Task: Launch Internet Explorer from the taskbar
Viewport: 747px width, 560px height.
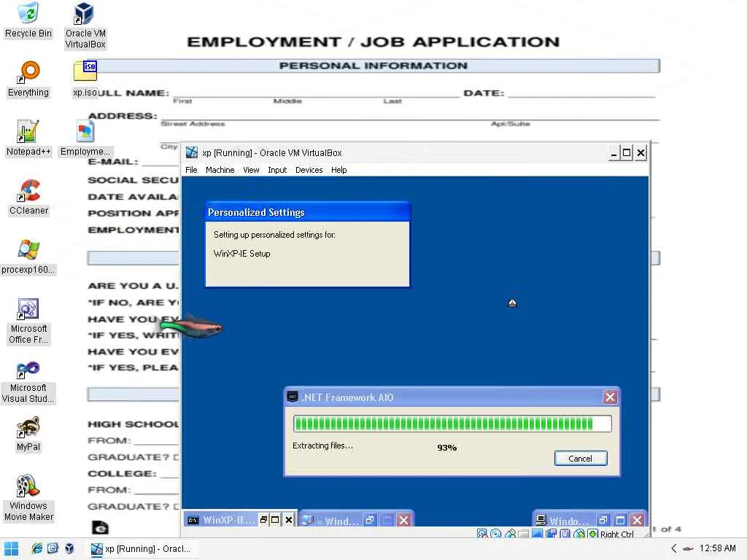Action: coord(36,548)
